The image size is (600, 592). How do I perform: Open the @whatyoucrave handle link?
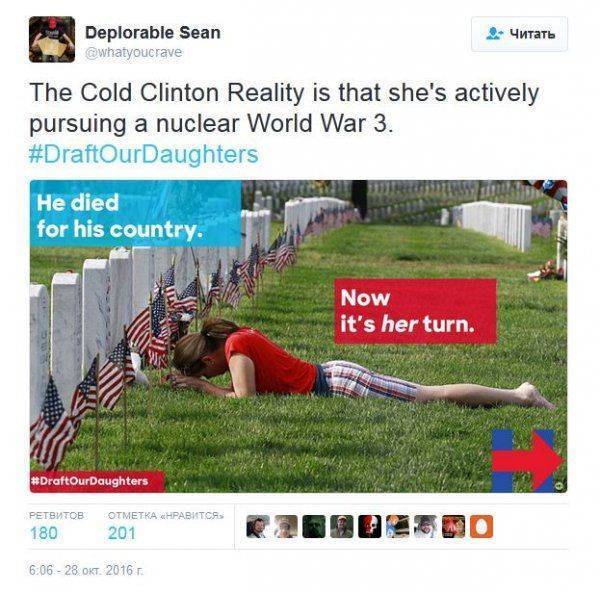[134, 52]
